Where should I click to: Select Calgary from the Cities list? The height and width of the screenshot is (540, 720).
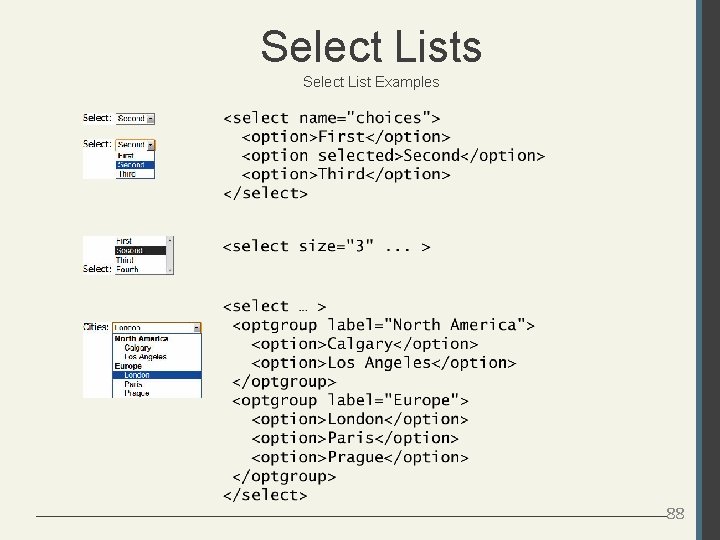pyautogui.click(x=138, y=348)
